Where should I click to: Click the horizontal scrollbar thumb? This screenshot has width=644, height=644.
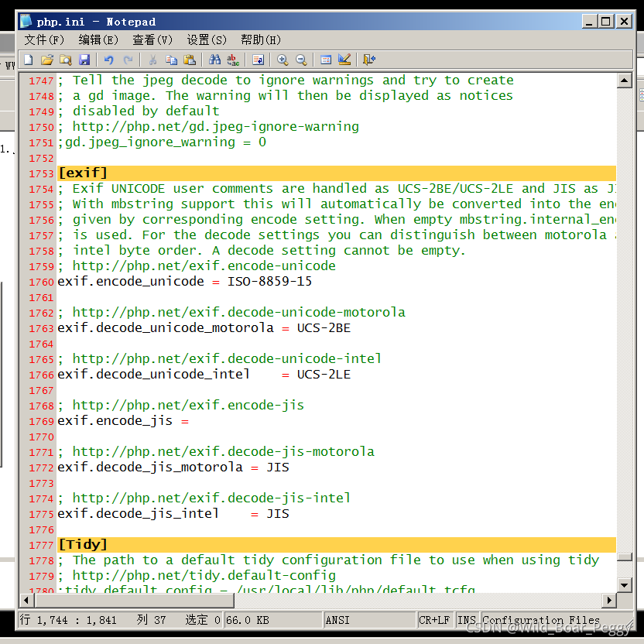[x=135, y=601]
